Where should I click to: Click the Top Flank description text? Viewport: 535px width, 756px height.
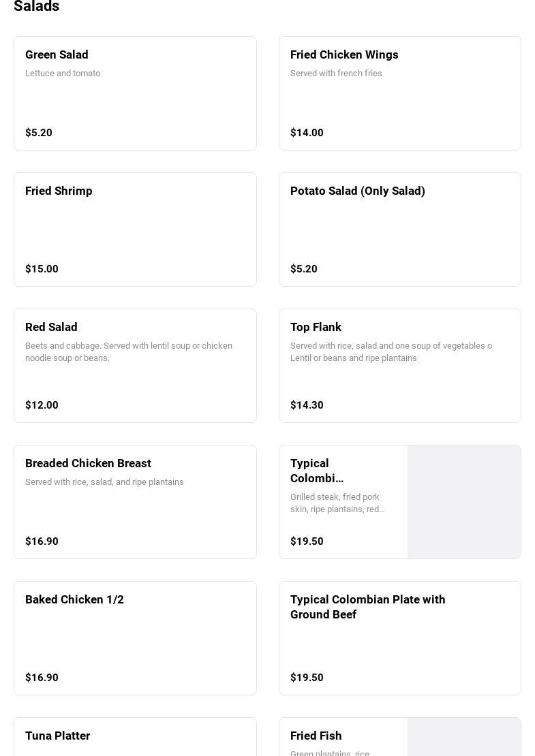[x=391, y=352]
